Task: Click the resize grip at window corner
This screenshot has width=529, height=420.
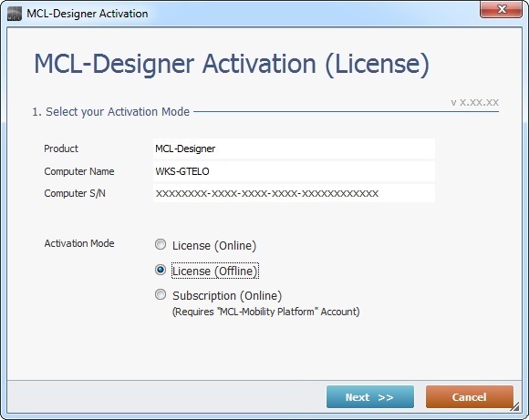Action: point(514,407)
